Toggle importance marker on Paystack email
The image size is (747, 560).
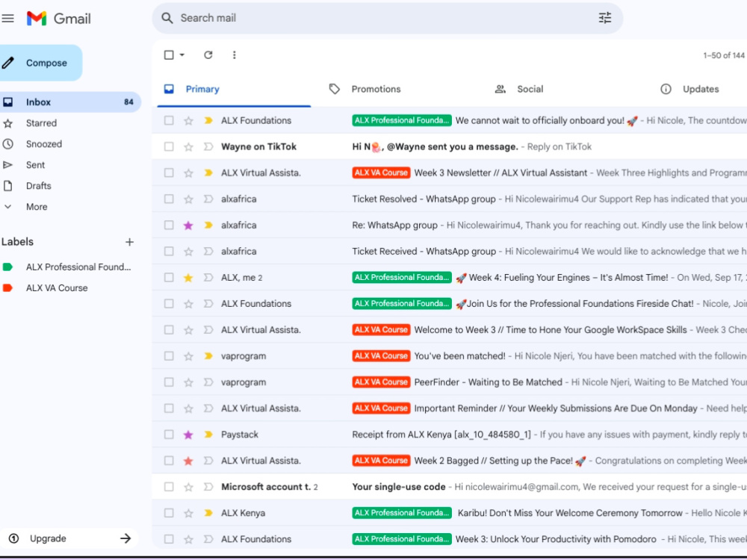(x=208, y=435)
